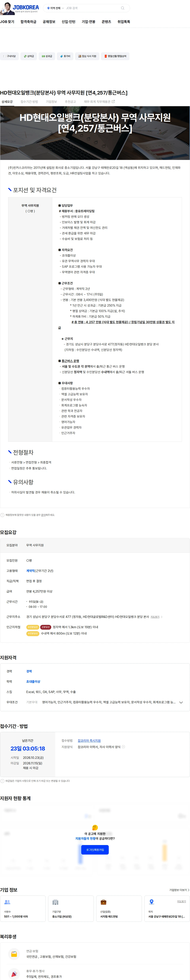
Task: Click the 초대졸이상 education value
Action: tap(33, 681)
